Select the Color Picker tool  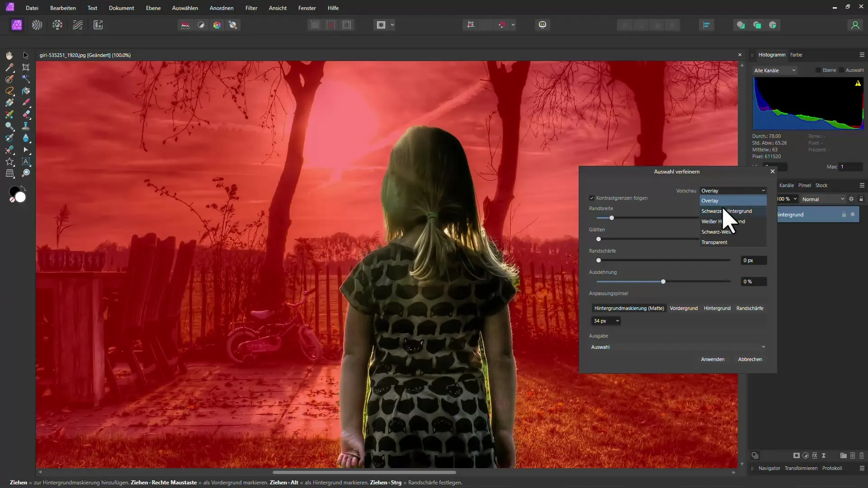[9, 67]
